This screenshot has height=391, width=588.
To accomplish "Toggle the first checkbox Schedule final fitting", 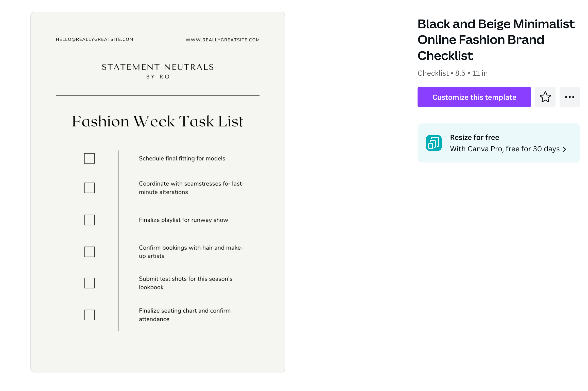I will click(89, 157).
